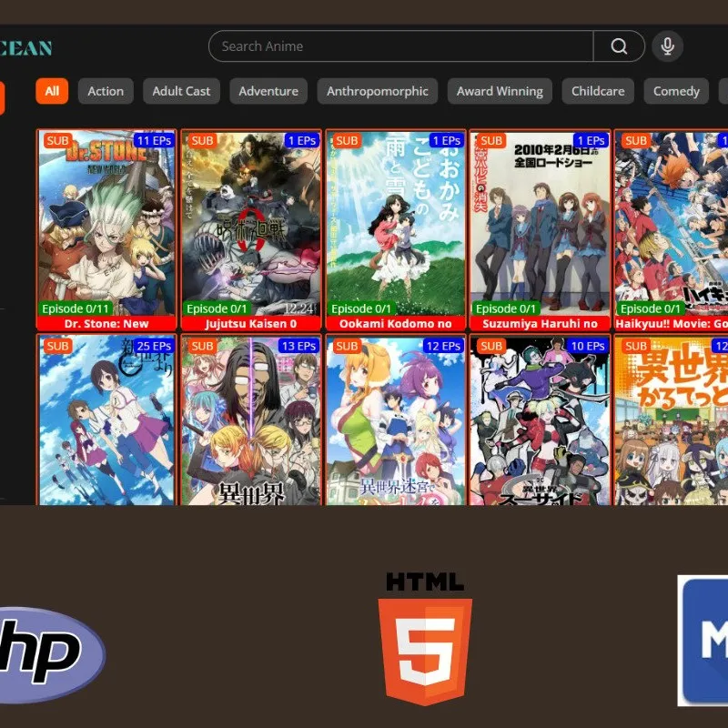This screenshot has height=728, width=728.
Task: Activate the voice search microphone icon
Action: (668, 45)
